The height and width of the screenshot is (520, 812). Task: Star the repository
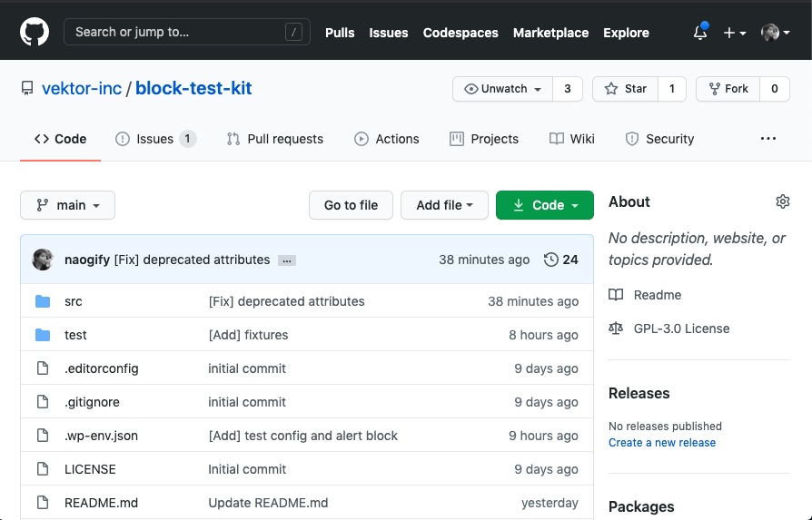(x=626, y=89)
